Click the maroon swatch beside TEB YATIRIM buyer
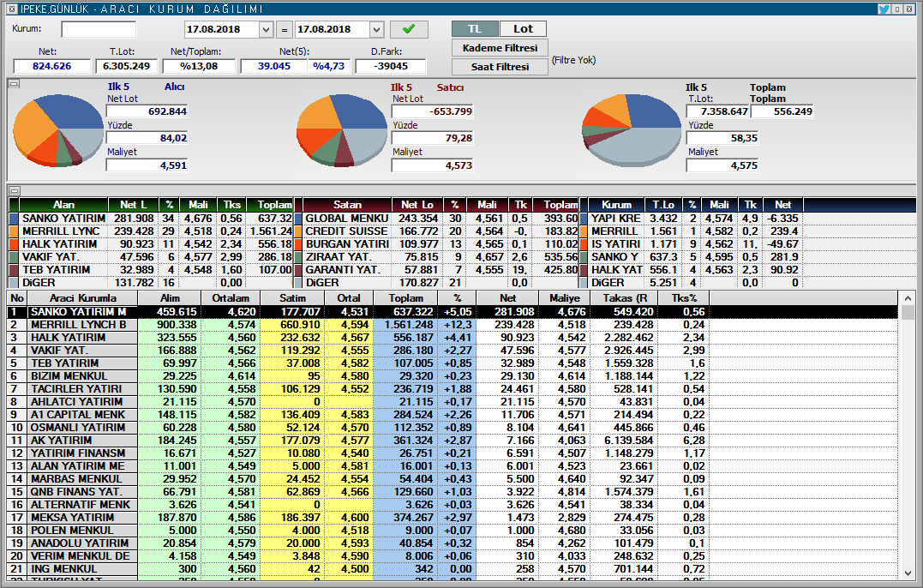 click(x=14, y=270)
